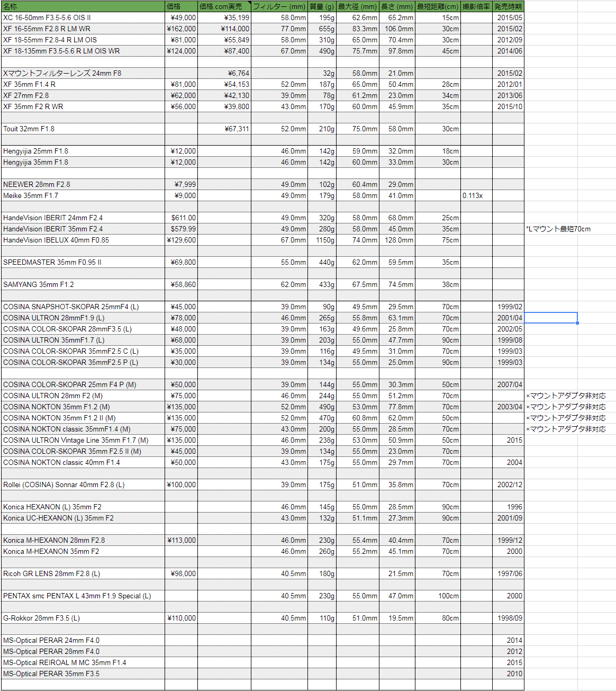
Task: Click the highlighted empty cell beside 2001/04
Action: [x=551, y=318]
